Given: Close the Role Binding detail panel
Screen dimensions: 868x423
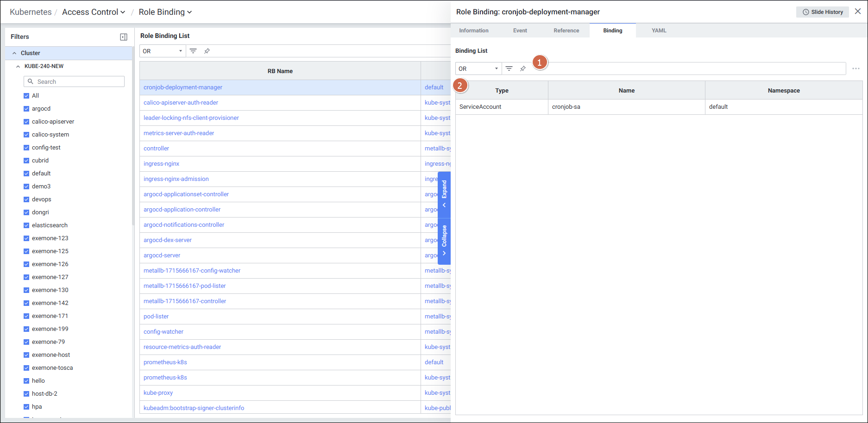Looking at the screenshot, I should coord(858,12).
